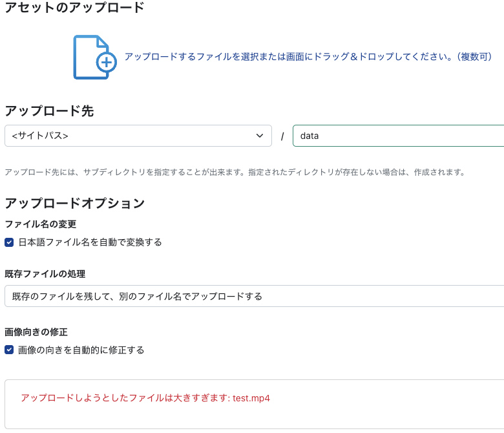Image resolution: width=504 pixels, height=433 pixels.
Task: Click the アップロード先 section heading
Action: coord(49,111)
